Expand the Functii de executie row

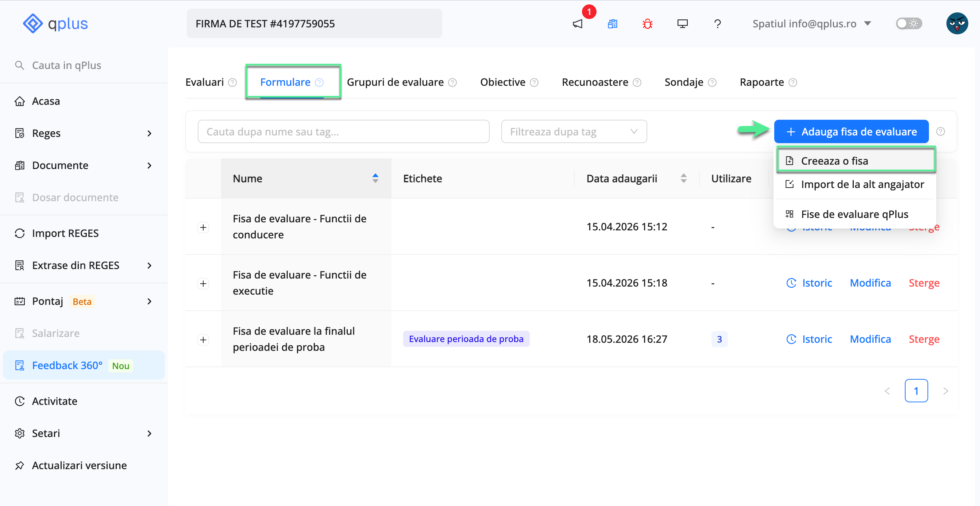click(x=203, y=283)
